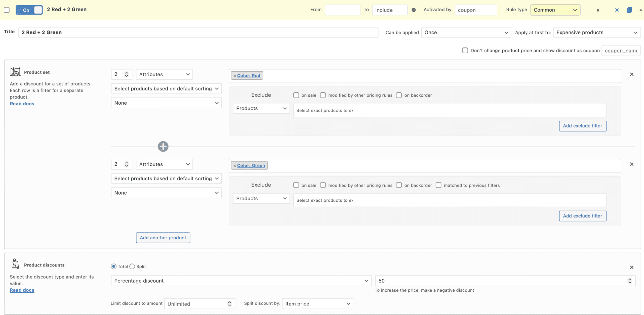Open Read docs link under Product set

click(x=22, y=104)
